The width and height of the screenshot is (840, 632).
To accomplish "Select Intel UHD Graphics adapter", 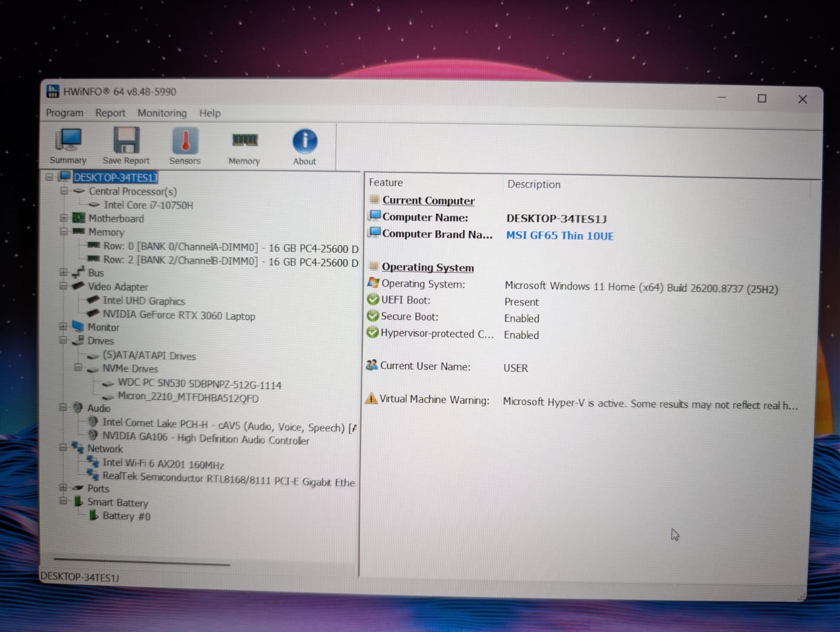I will point(144,301).
